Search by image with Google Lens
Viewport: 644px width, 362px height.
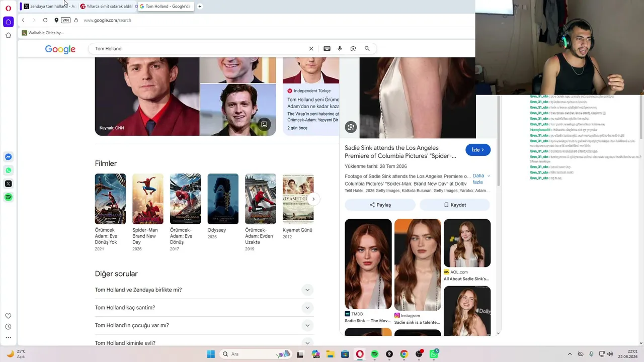[353, 49]
